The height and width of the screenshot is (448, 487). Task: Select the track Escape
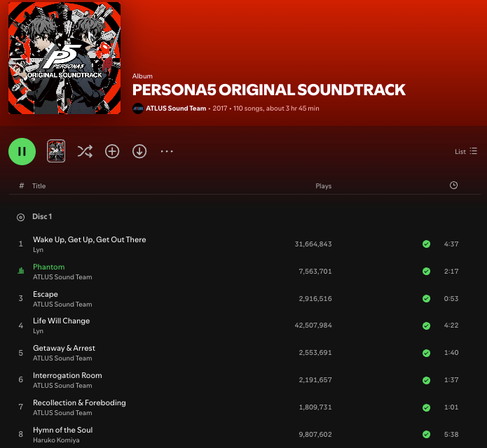point(46,294)
